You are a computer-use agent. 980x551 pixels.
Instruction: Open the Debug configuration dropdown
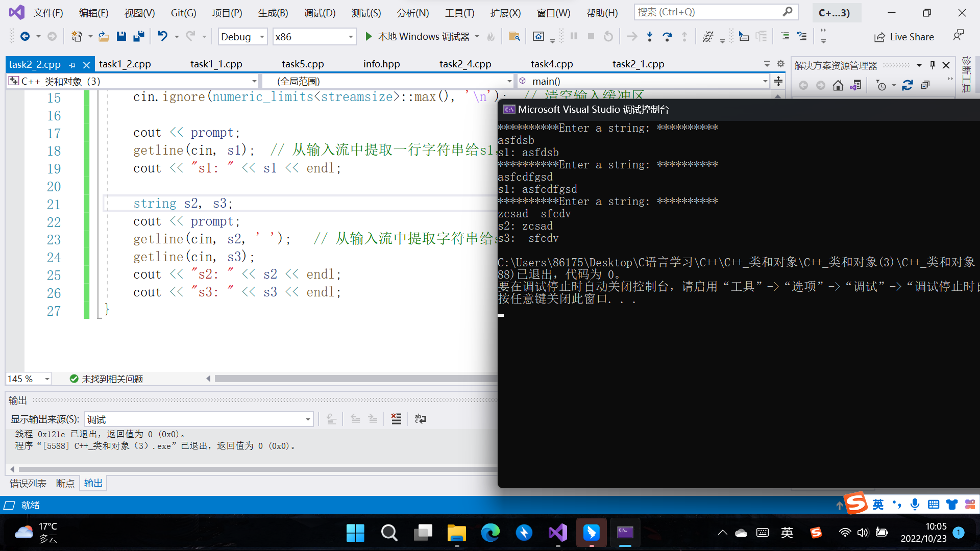point(261,37)
